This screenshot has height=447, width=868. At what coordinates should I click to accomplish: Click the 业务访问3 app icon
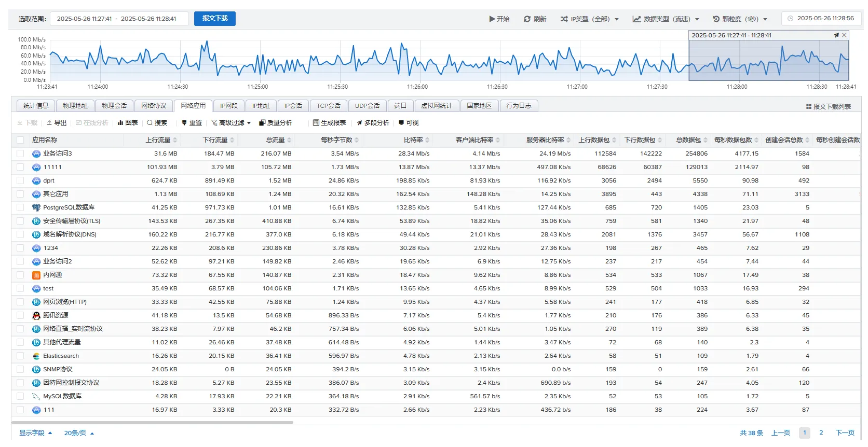[x=36, y=153]
